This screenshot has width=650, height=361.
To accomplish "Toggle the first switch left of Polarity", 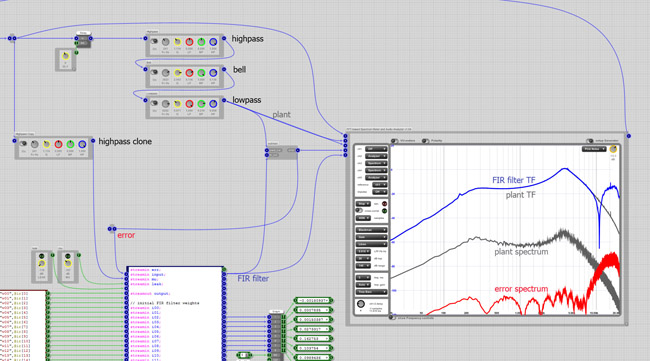I will (x=394, y=141).
